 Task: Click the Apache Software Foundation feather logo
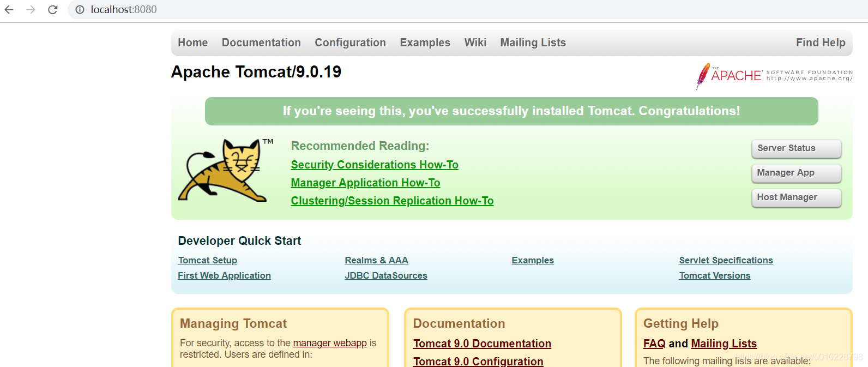point(774,76)
